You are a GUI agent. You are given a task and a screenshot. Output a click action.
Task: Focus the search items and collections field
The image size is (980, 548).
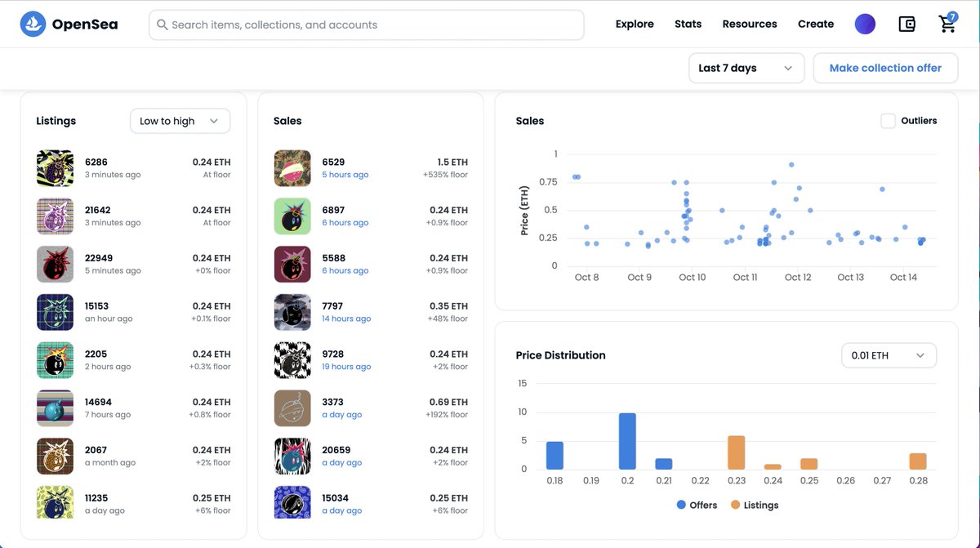(367, 25)
